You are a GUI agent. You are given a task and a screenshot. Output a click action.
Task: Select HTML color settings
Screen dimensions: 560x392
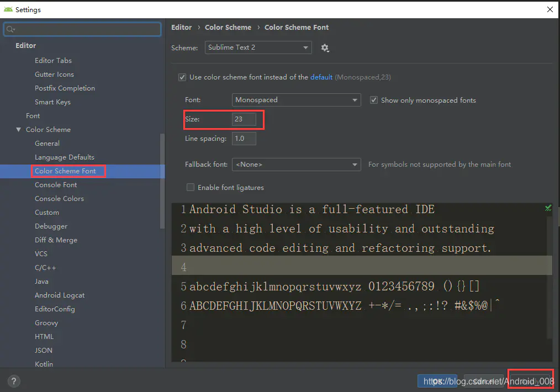[44, 337]
